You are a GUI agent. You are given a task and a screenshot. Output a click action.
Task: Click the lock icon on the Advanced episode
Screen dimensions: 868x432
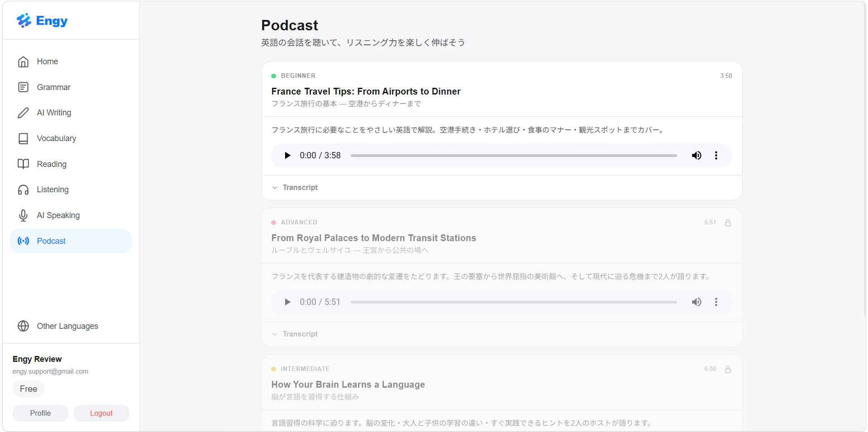(x=728, y=223)
